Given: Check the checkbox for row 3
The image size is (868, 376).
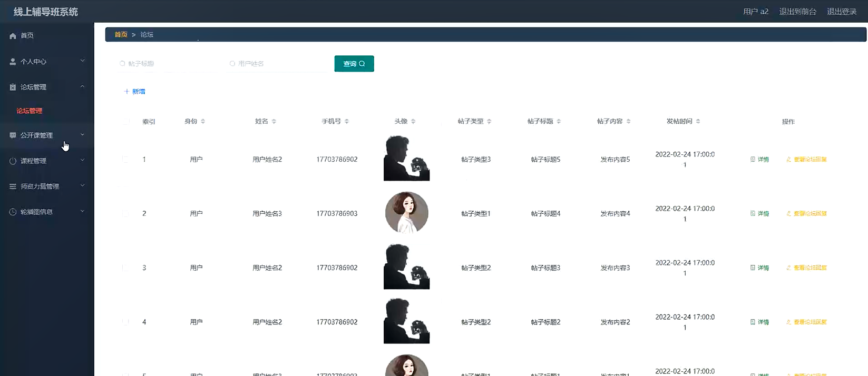Looking at the screenshot, I should [125, 268].
